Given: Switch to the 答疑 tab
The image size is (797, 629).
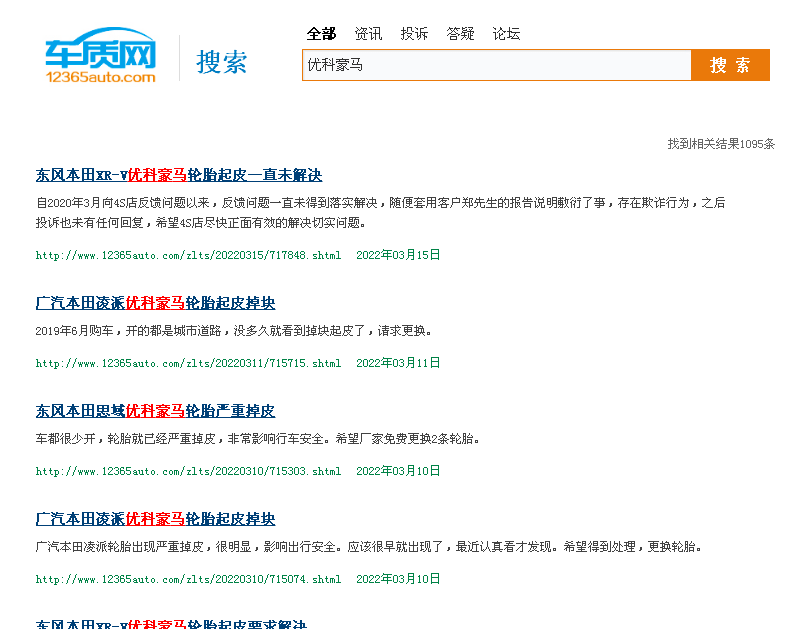Looking at the screenshot, I should (x=460, y=34).
